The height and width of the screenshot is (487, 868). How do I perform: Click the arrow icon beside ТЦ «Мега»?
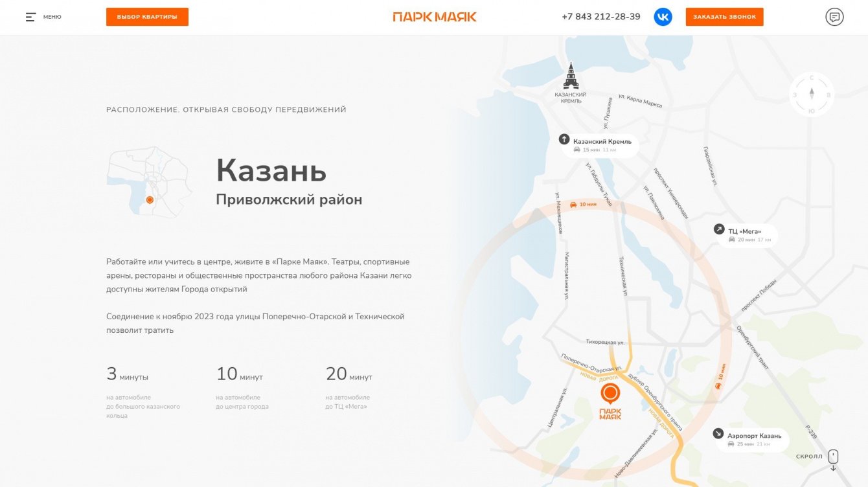point(718,229)
